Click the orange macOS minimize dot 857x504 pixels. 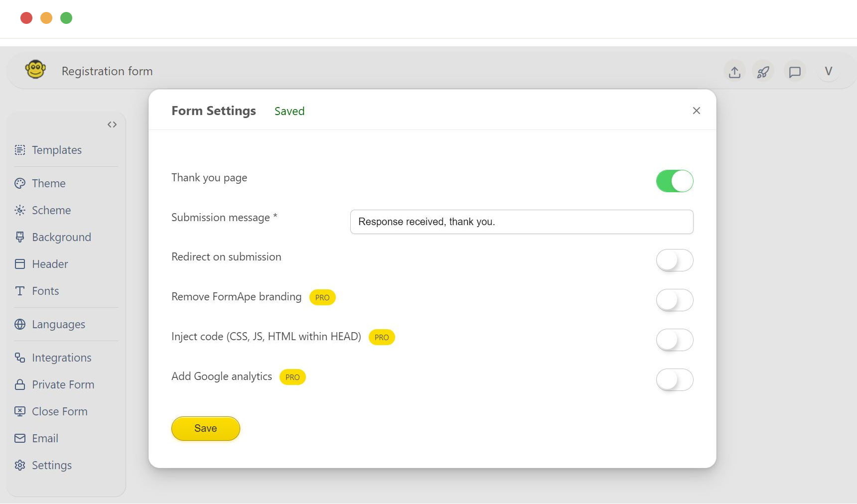(46, 18)
